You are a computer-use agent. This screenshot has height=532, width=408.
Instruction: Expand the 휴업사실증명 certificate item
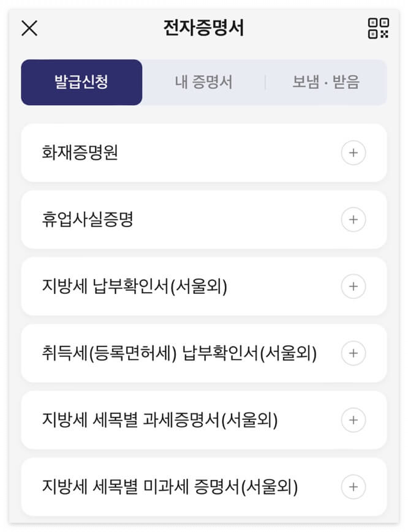[353, 220]
